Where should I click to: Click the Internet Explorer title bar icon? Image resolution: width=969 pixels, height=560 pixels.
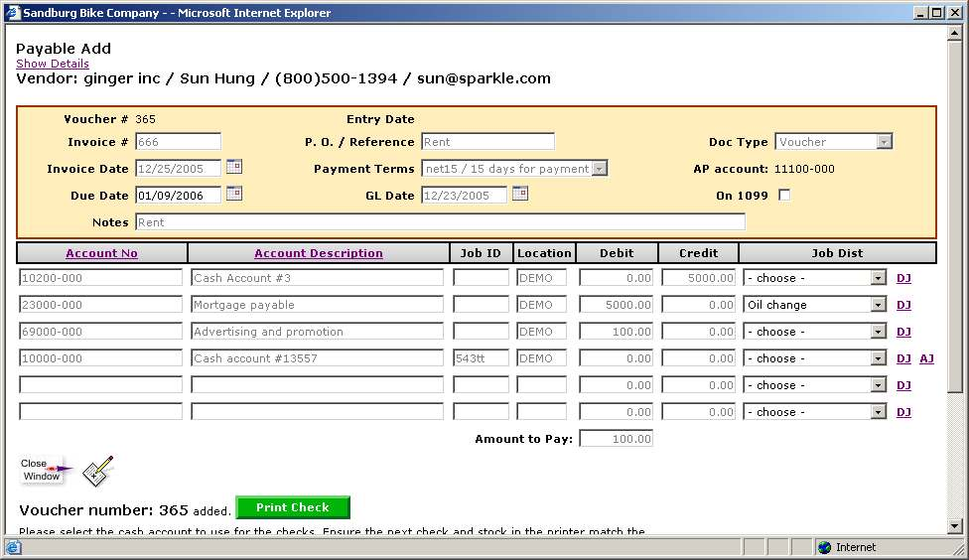pos(12,13)
